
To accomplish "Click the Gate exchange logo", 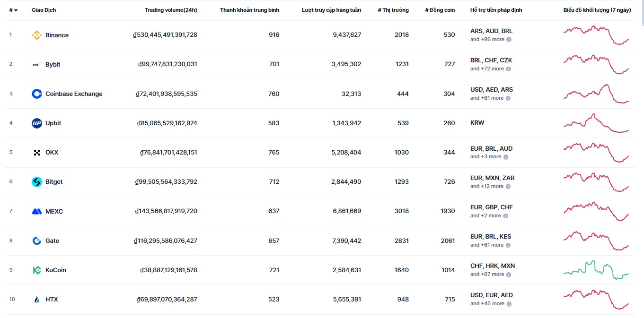I will pyautogui.click(x=37, y=241).
